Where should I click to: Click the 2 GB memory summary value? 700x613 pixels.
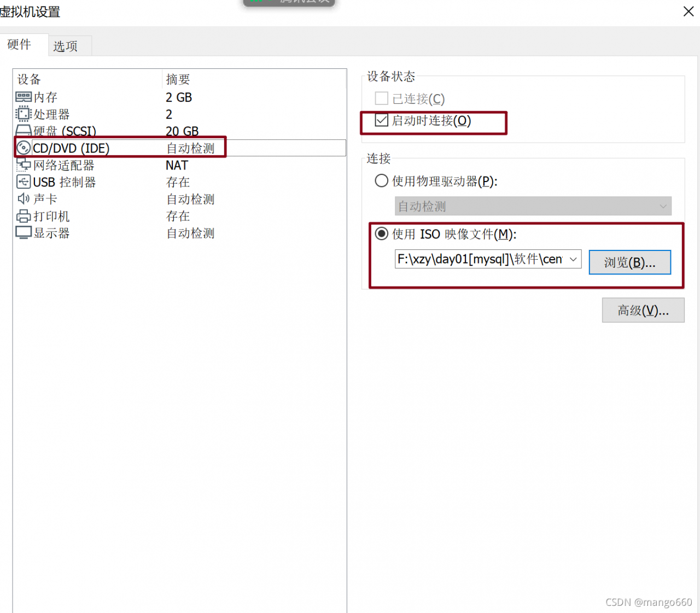click(179, 97)
